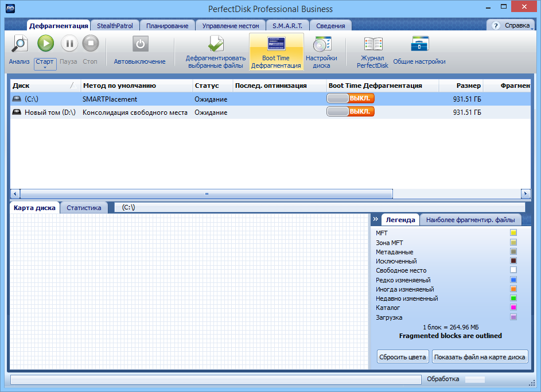
Task: Click the Пауза pause icon
Action: 69,44
